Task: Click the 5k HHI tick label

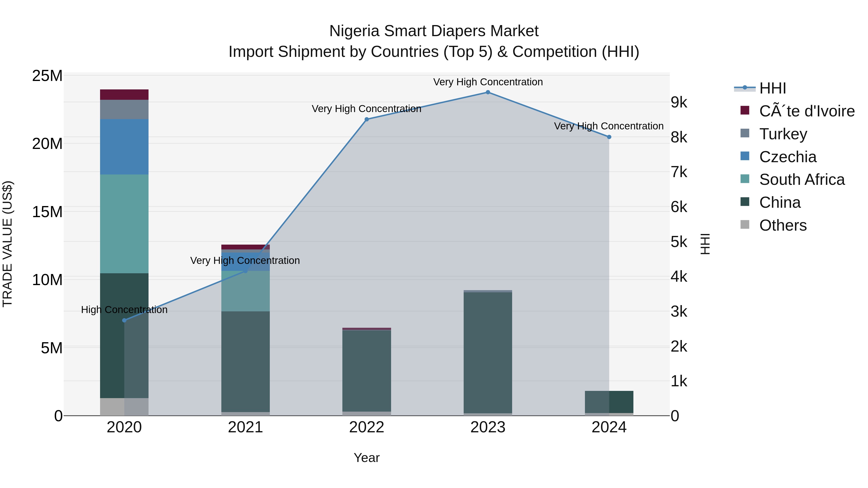Action: click(x=679, y=242)
